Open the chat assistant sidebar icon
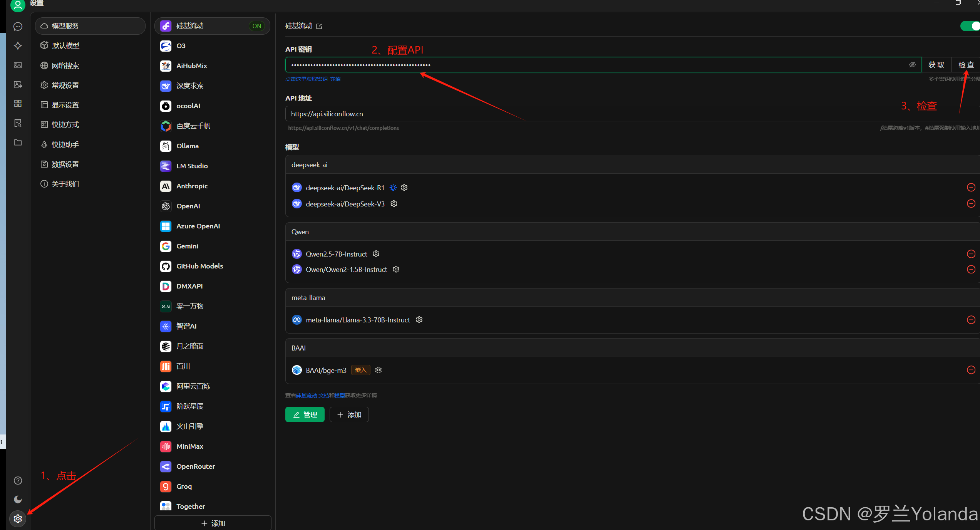The width and height of the screenshot is (980, 530). pos(18,27)
